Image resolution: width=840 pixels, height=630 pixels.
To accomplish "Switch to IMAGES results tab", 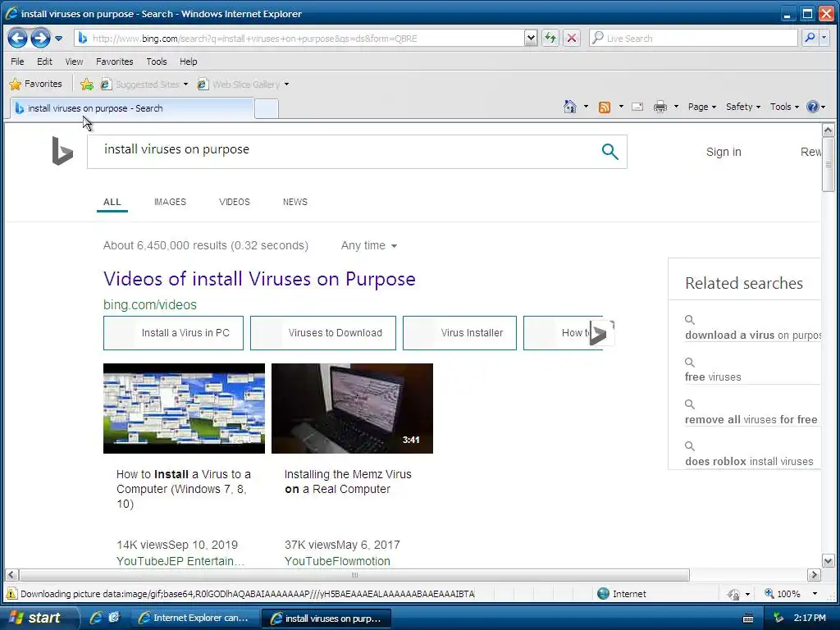I will pos(170,202).
